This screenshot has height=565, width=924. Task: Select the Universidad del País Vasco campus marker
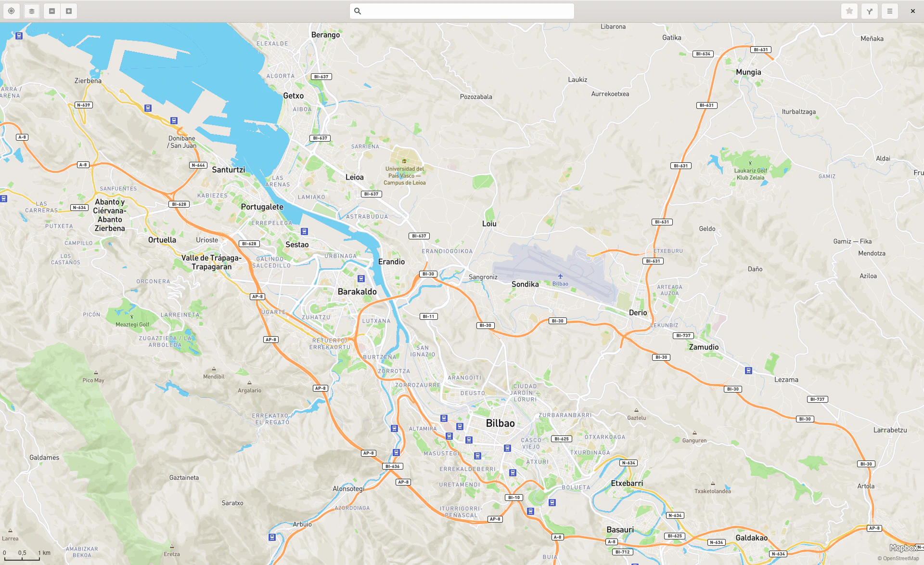point(404,161)
